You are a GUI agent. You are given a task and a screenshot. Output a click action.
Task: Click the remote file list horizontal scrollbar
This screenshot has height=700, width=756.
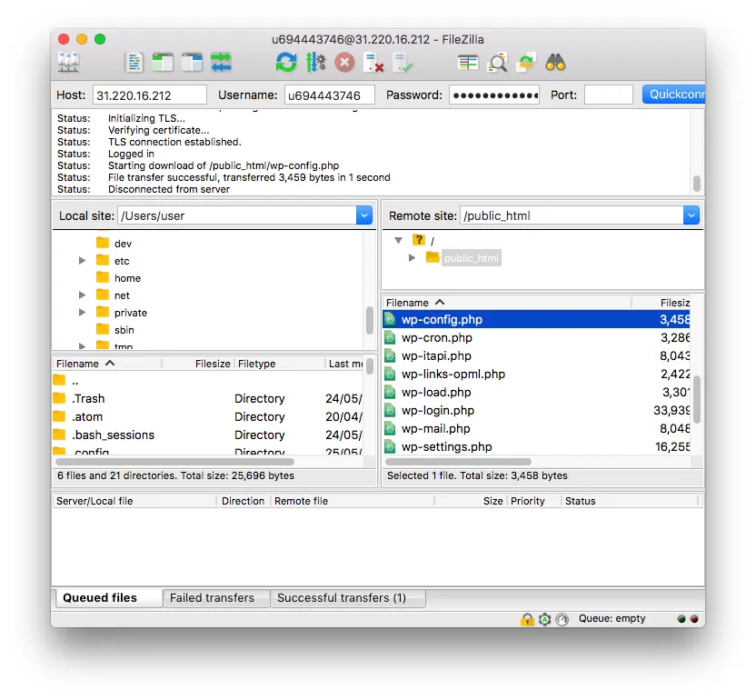tap(459, 462)
